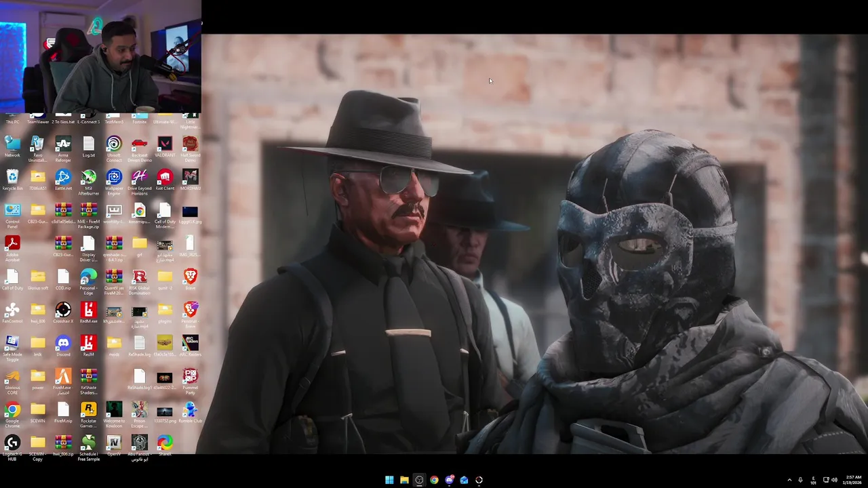Open the SCEWIN - Copy folder
868x488 pixels.
37,448
